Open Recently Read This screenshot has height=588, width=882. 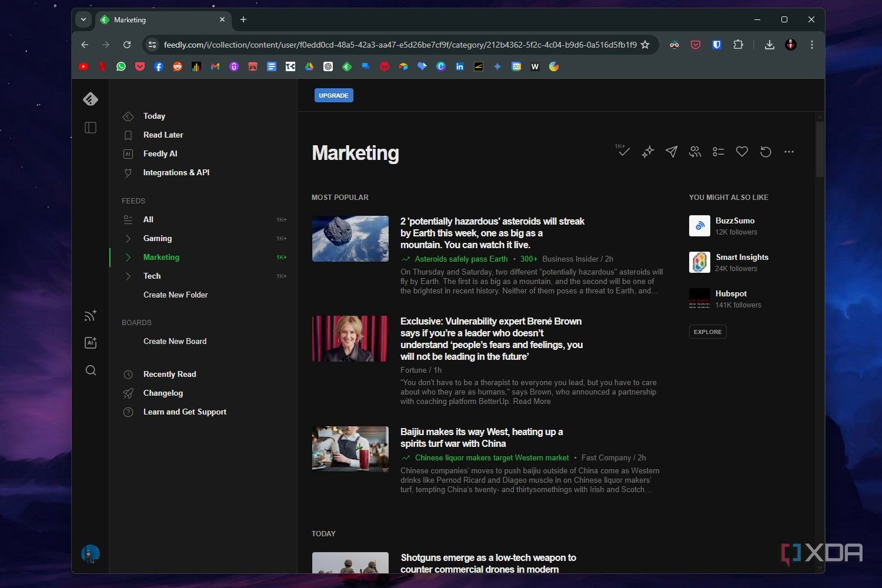click(169, 374)
